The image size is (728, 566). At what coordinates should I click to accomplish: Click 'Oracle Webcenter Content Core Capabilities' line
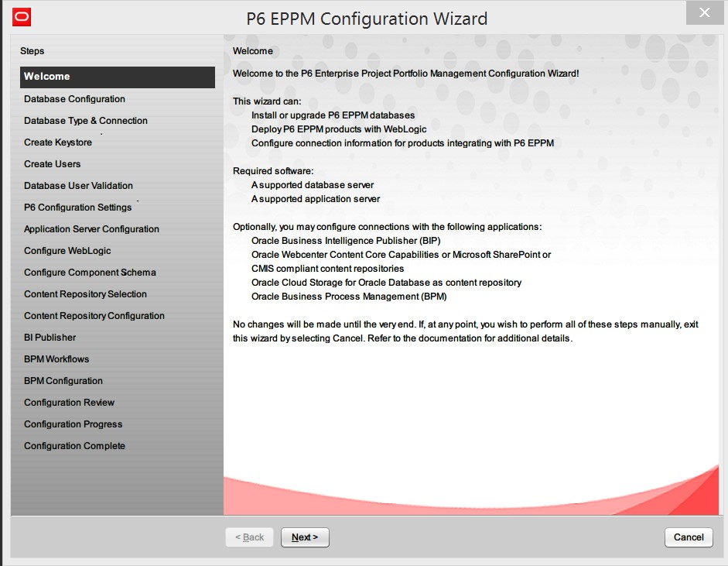[402, 255]
